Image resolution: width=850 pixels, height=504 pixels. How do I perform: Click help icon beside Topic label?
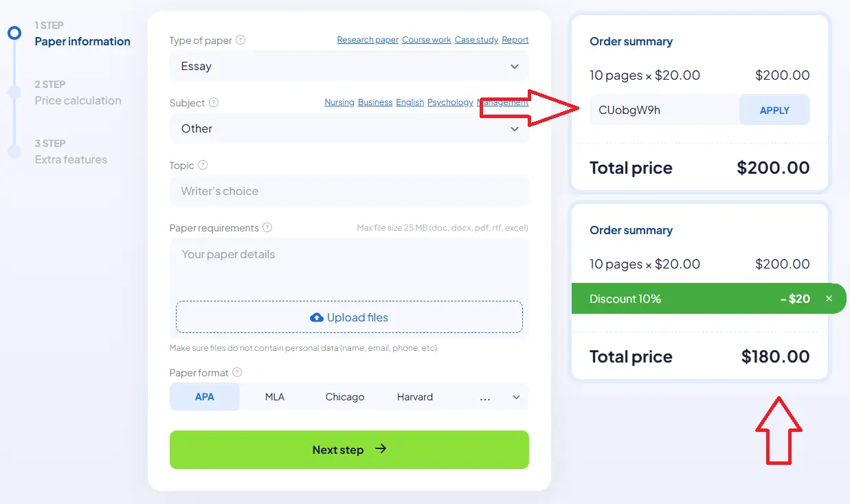[x=203, y=165]
